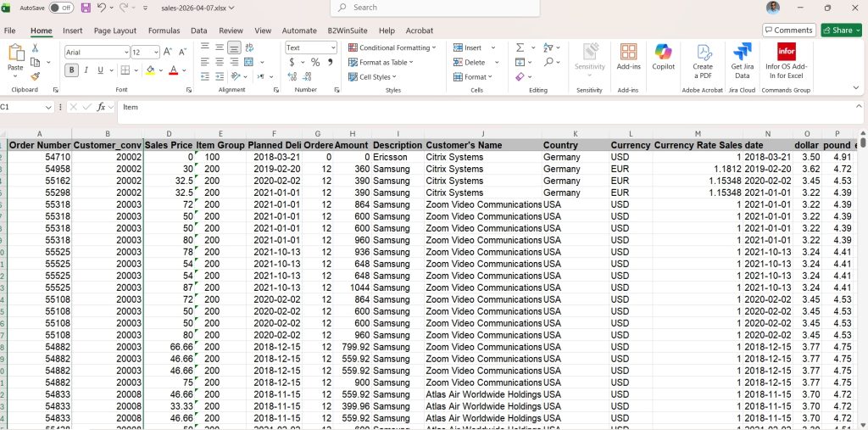Apply accounting dollar number format
The width and height of the screenshot is (868, 430).
pos(292,62)
